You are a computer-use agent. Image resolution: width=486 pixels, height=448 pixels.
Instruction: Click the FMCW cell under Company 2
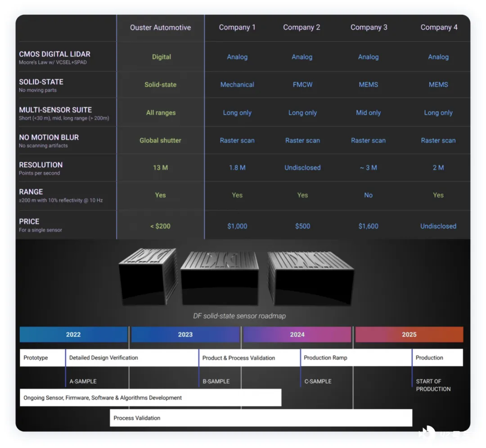pyautogui.click(x=302, y=85)
